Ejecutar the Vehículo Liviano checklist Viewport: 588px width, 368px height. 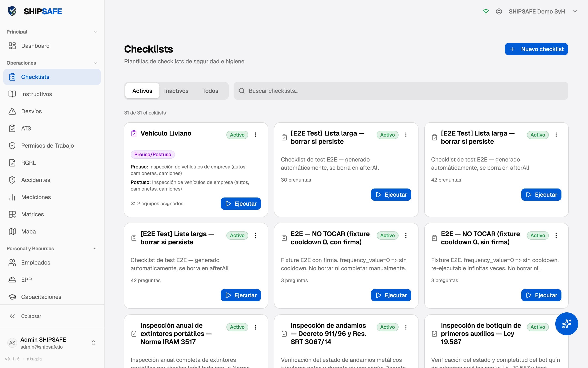[x=241, y=203]
